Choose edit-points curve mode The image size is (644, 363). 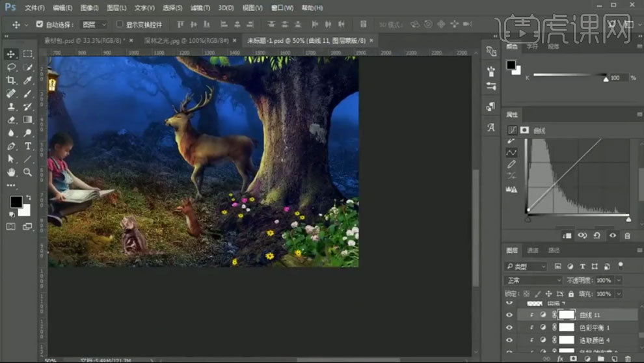[x=511, y=152]
